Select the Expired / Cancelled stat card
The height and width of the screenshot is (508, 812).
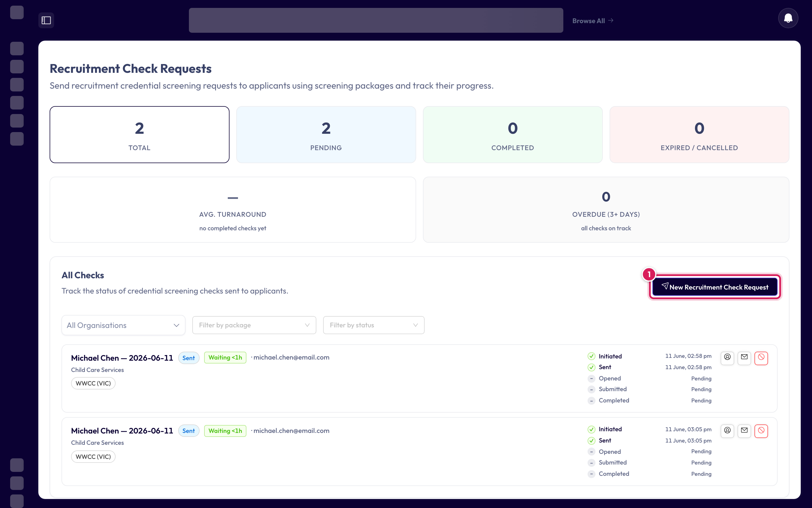tap(699, 135)
